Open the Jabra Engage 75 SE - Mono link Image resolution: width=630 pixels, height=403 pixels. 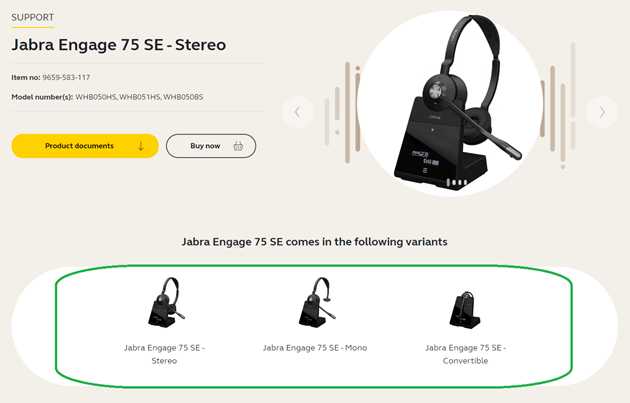click(315, 348)
